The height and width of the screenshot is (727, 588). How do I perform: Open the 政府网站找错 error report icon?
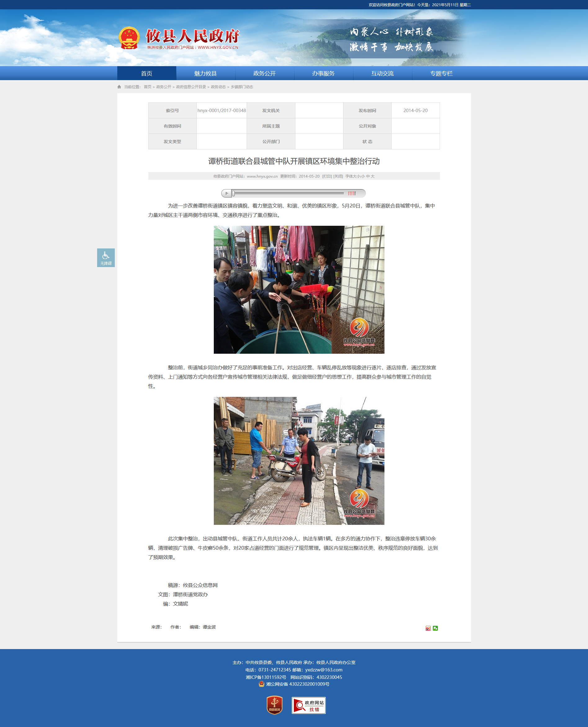308,705
